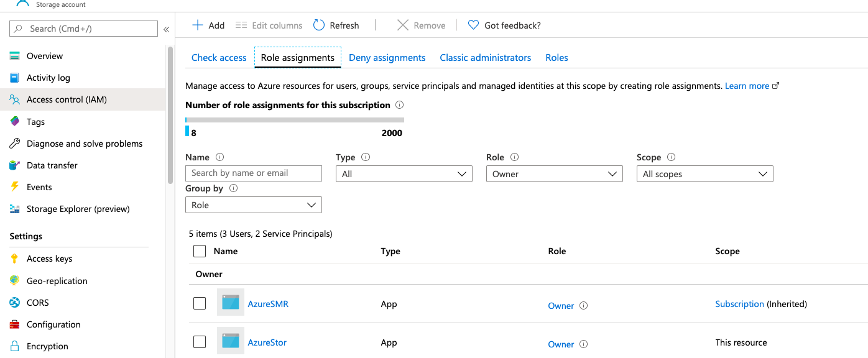Viewport: 868px width, 358px height.
Task: Switch to the Deny assignments tab
Action: (x=387, y=57)
